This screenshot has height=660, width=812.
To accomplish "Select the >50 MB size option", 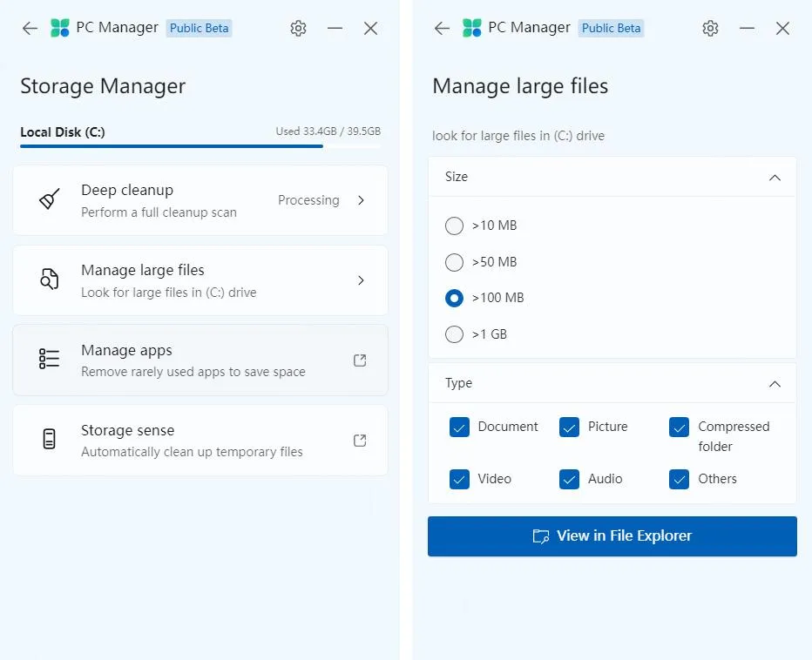I will (x=454, y=262).
